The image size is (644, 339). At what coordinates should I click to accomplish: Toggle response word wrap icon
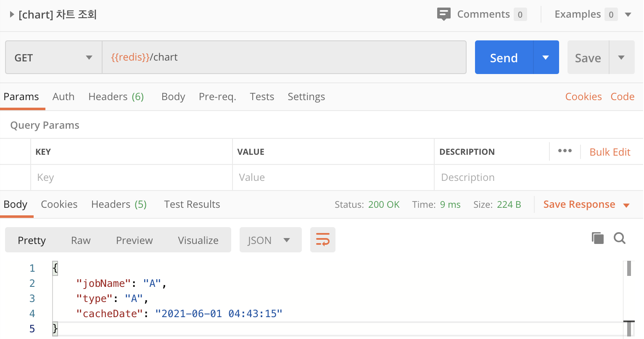[x=322, y=240]
